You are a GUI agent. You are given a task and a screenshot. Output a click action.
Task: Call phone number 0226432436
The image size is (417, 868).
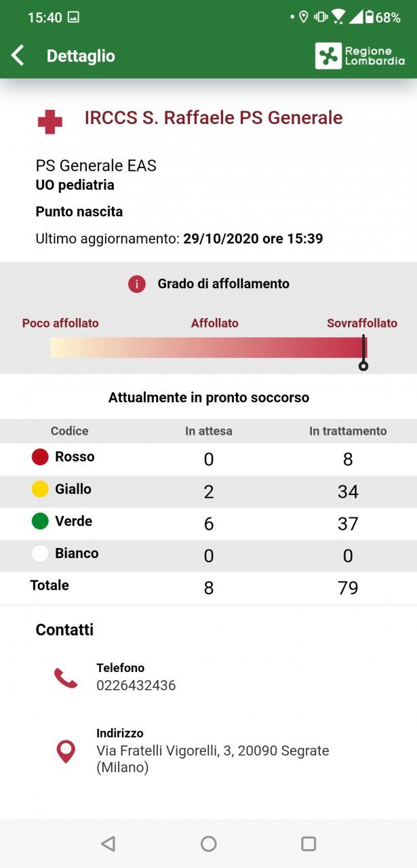tap(136, 686)
